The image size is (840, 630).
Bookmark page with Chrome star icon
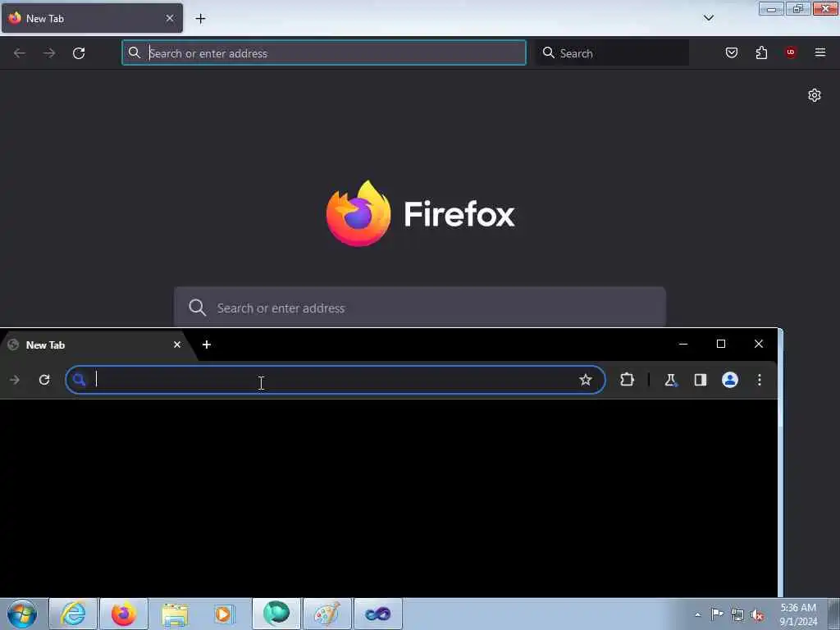point(586,380)
